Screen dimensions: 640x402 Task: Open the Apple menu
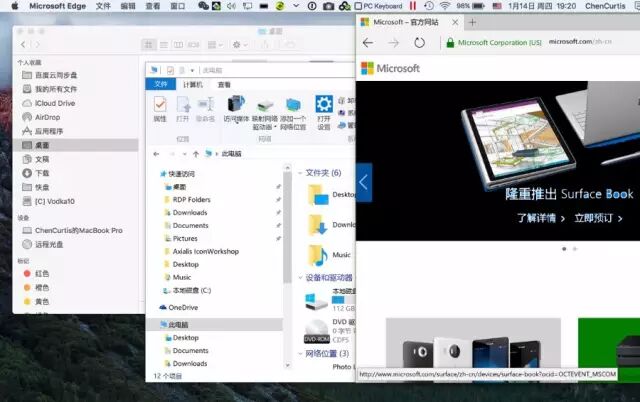point(15,6)
